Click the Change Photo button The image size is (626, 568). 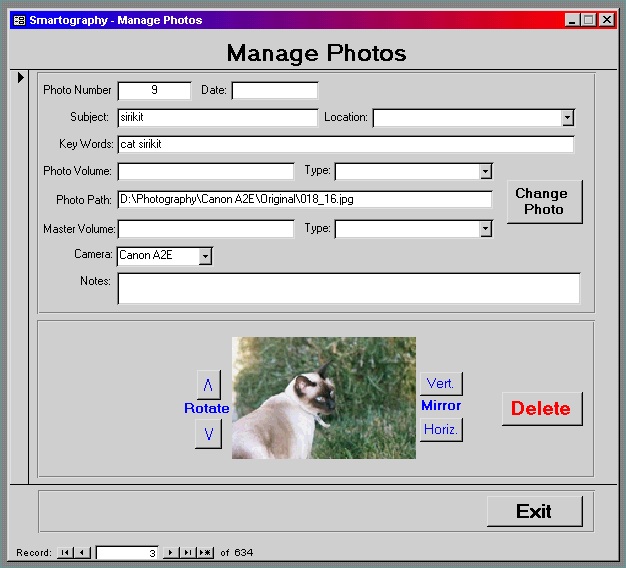544,202
